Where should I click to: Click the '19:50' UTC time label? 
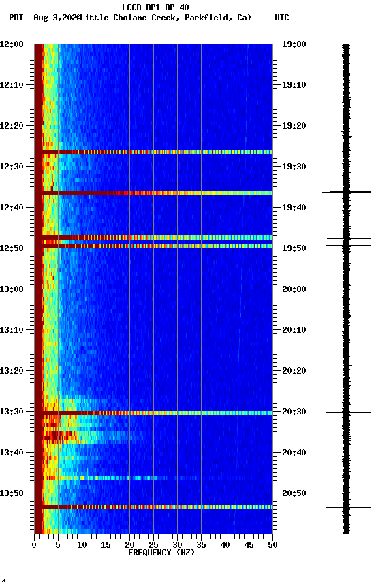coord(294,248)
